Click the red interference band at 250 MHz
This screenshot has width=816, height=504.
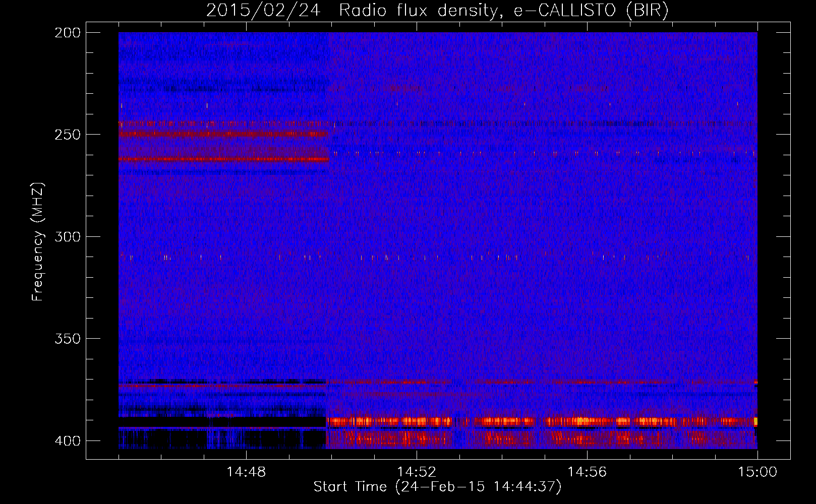pyautogui.click(x=223, y=134)
